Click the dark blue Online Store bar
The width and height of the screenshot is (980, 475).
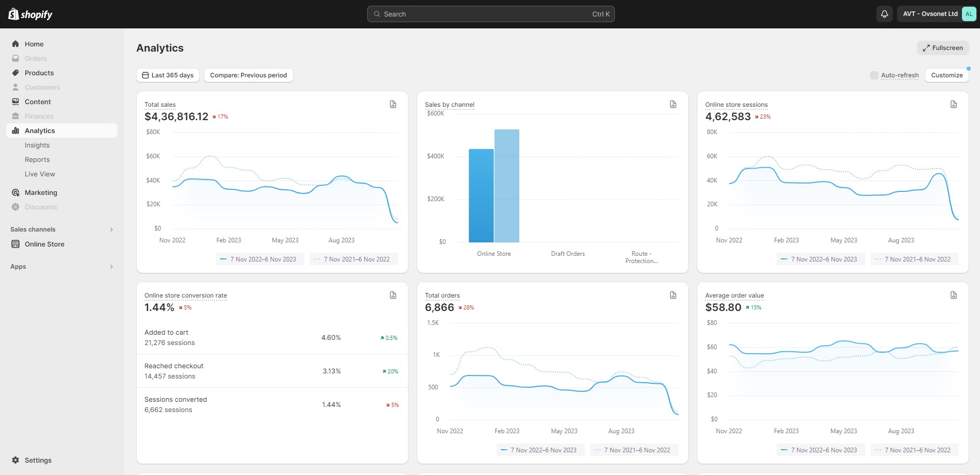[x=481, y=196]
